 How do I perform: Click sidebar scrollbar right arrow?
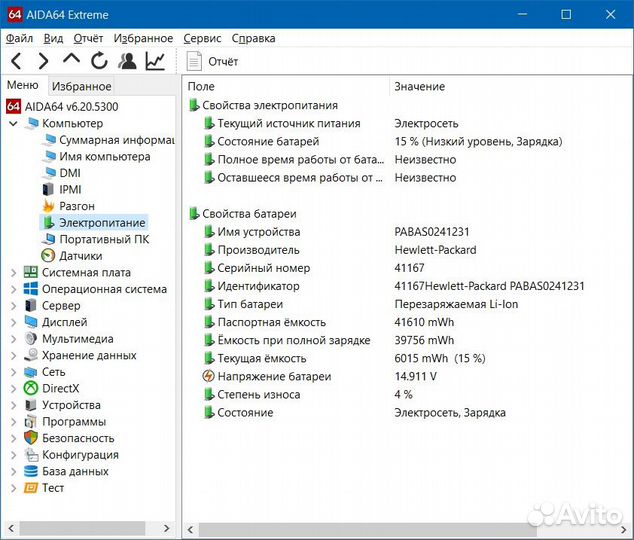[x=166, y=528]
